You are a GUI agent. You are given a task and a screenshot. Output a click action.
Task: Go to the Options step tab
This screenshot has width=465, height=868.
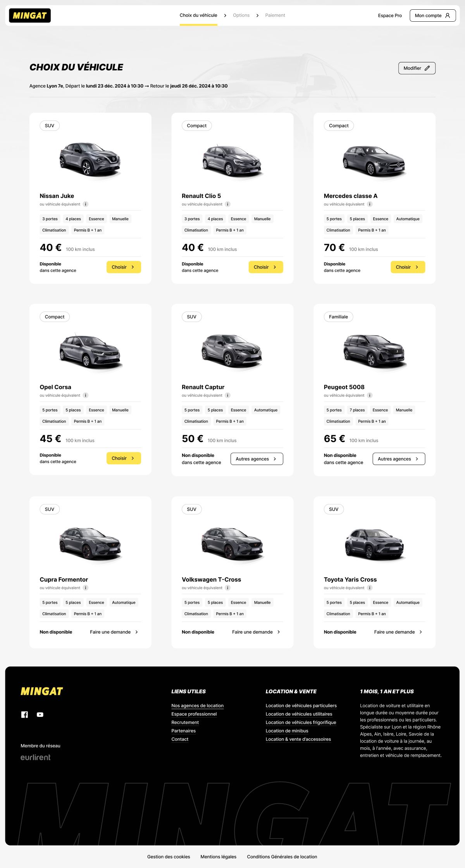pyautogui.click(x=241, y=15)
